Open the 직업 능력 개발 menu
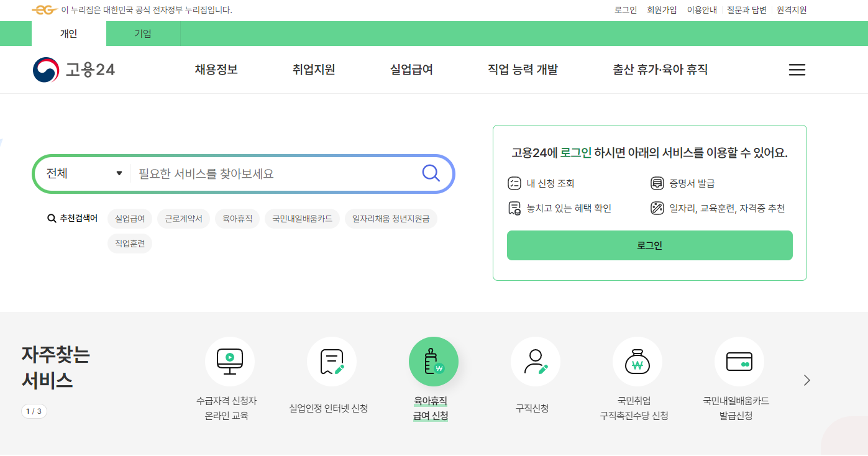Viewport: 868px width, 456px height. coord(523,70)
